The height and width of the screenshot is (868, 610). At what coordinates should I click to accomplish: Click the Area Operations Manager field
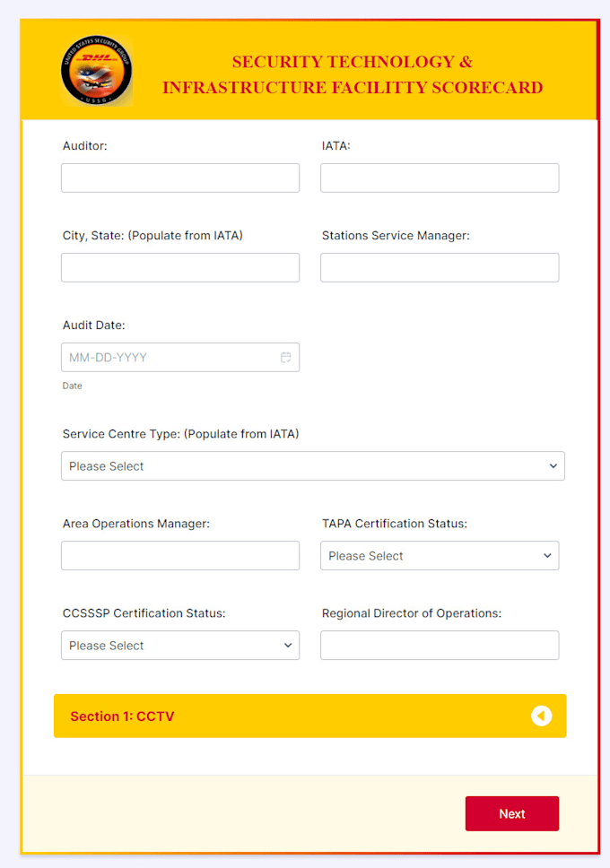click(x=179, y=555)
